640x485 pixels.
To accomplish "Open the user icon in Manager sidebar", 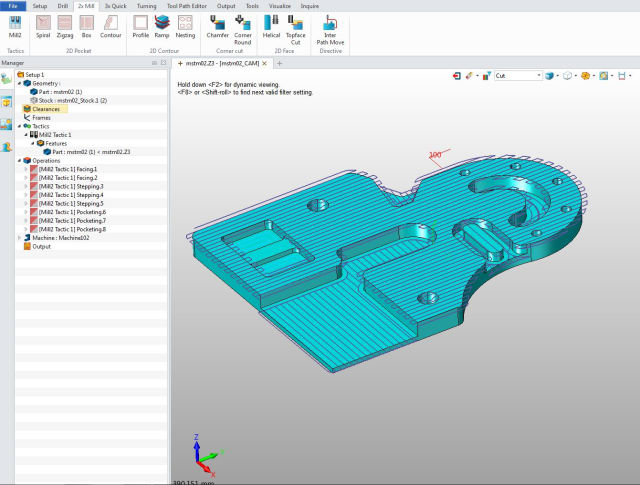I will tap(6, 147).
